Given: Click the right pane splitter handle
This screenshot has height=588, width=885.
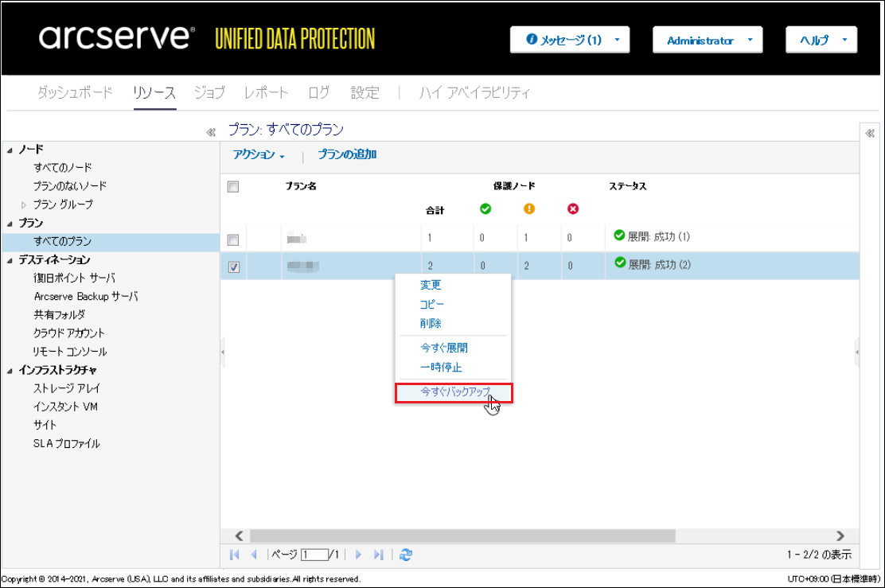Looking at the screenshot, I should click(x=857, y=352).
